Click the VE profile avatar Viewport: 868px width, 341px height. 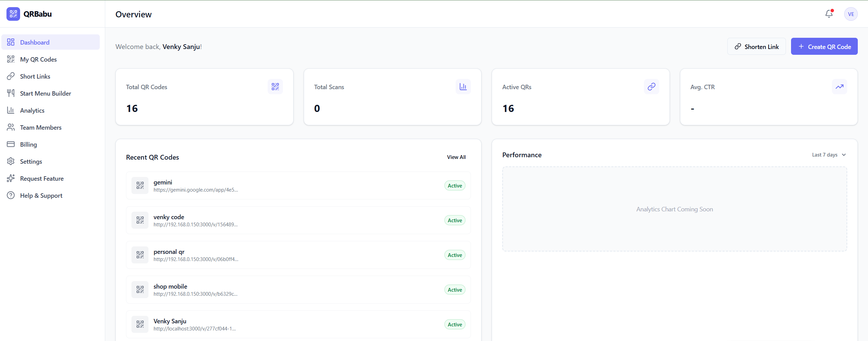[850, 14]
